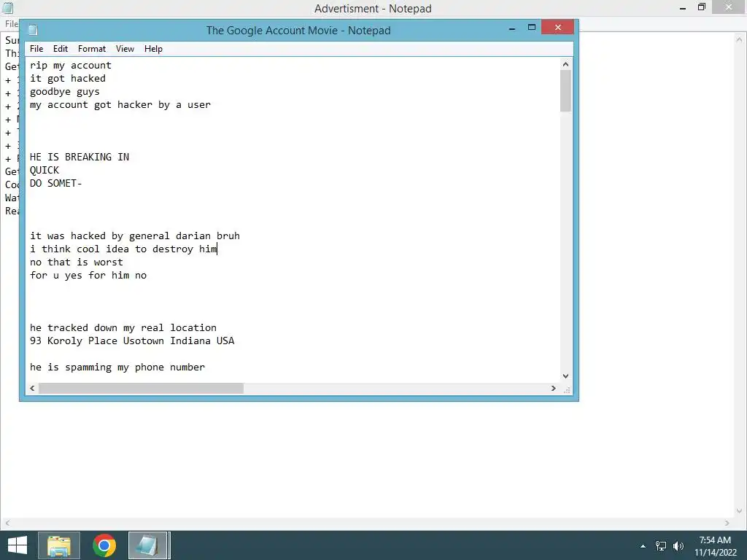Viewport: 747px width, 560px height.
Task: Click Advertisment window vertical scroll down arrow
Action: click(739, 511)
